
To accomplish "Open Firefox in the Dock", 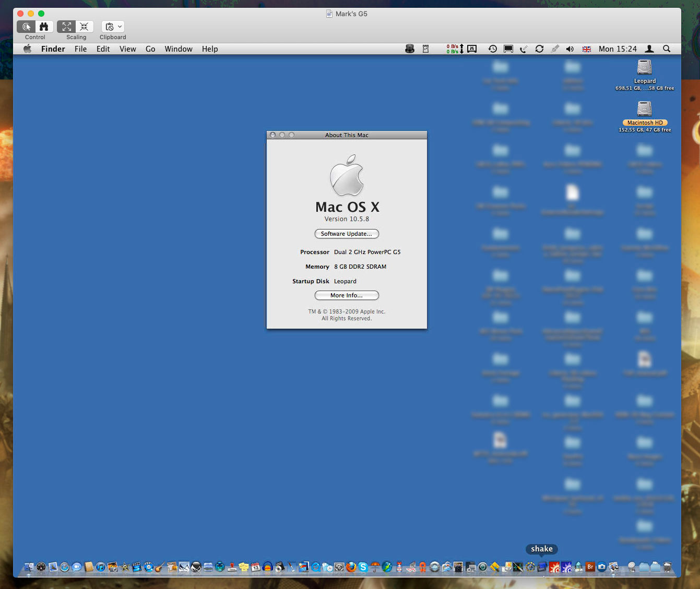I will point(351,567).
